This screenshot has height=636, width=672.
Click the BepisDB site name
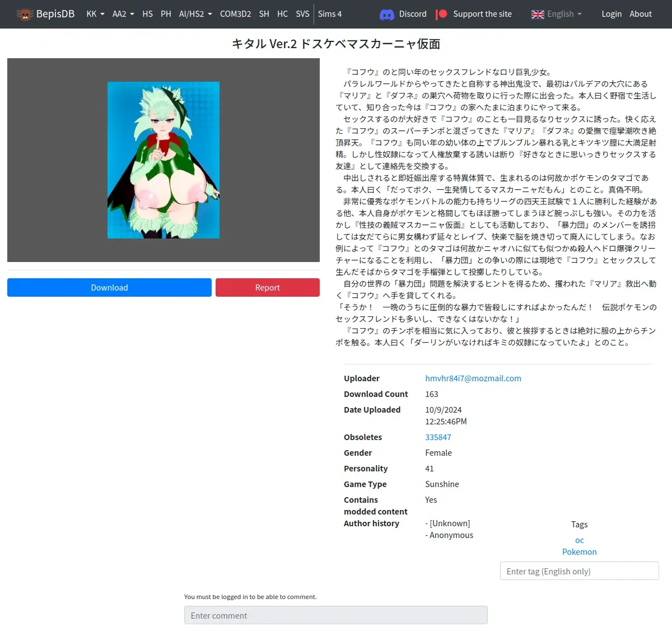(55, 14)
